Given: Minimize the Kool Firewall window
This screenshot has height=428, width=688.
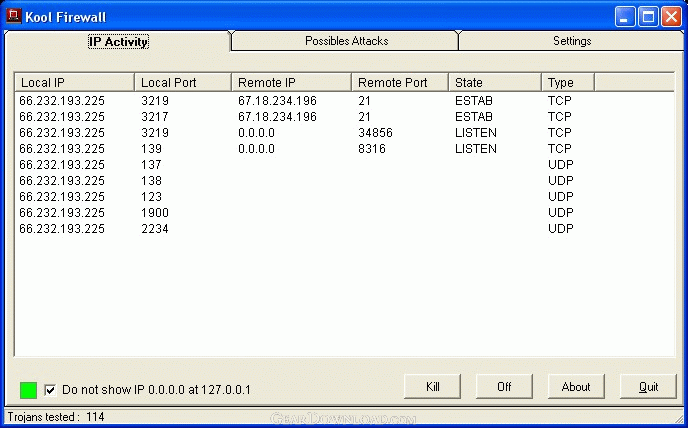Looking at the screenshot, I should (624, 17).
